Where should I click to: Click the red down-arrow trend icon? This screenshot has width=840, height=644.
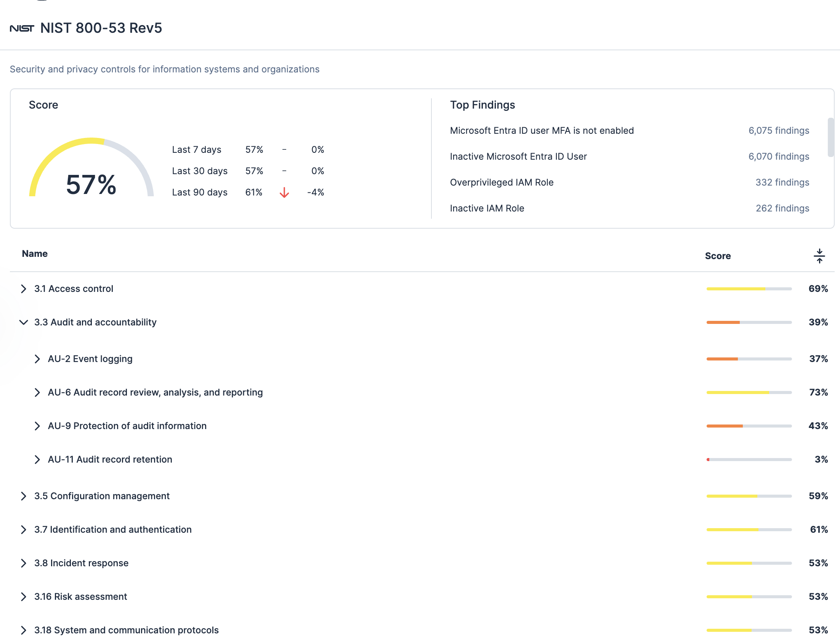(284, 192)
